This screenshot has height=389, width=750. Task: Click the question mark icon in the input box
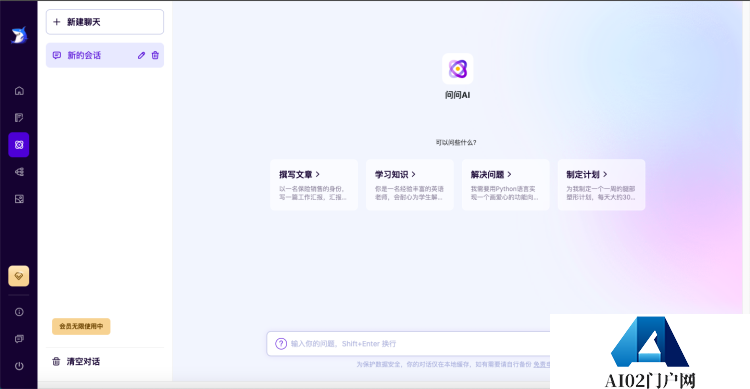coord(281,344)
